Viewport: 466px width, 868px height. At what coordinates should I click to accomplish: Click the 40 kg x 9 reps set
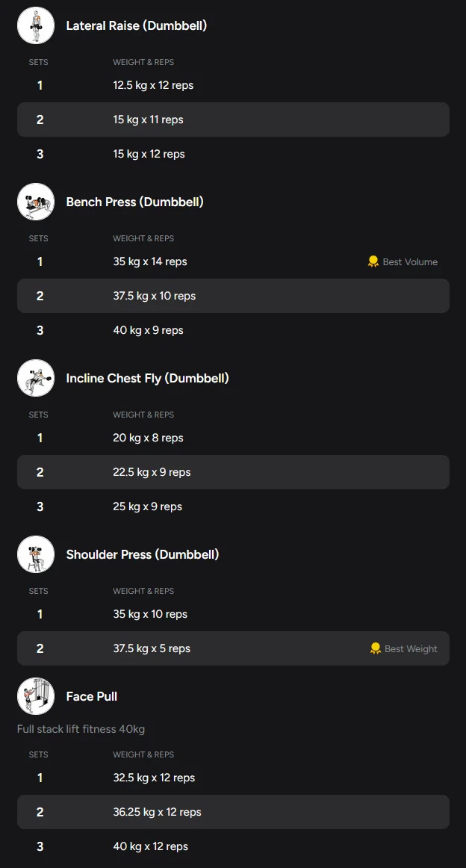(x=148, y=330)
